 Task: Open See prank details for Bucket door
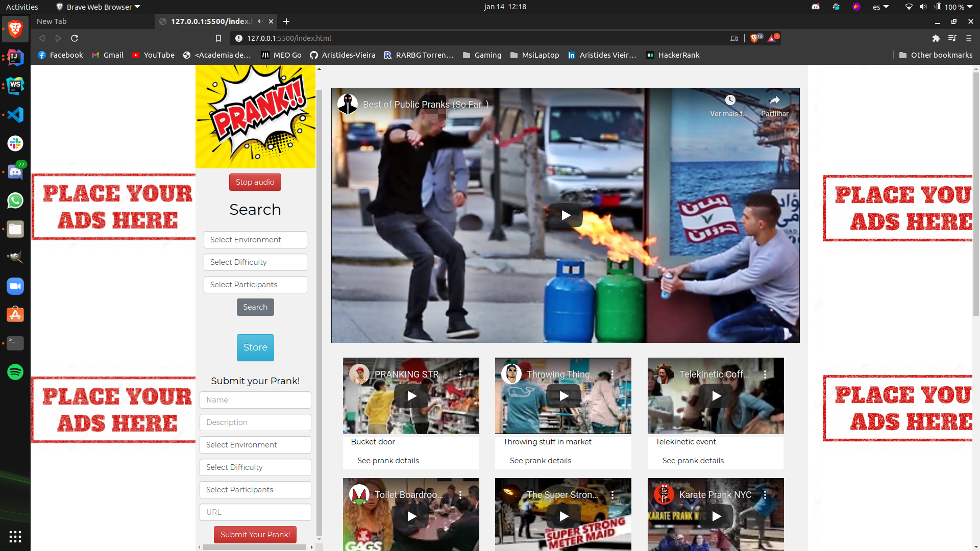[x=388, y=461]
